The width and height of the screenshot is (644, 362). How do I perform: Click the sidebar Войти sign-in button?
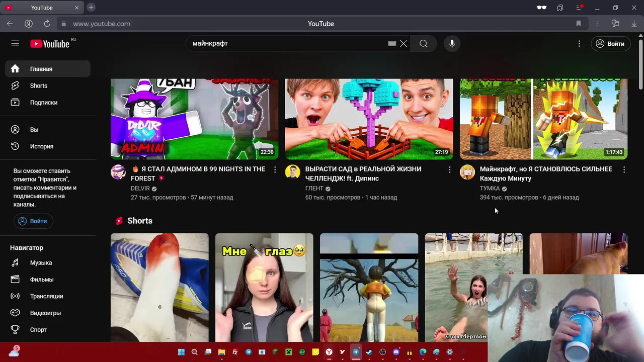[x=33, y=221]
